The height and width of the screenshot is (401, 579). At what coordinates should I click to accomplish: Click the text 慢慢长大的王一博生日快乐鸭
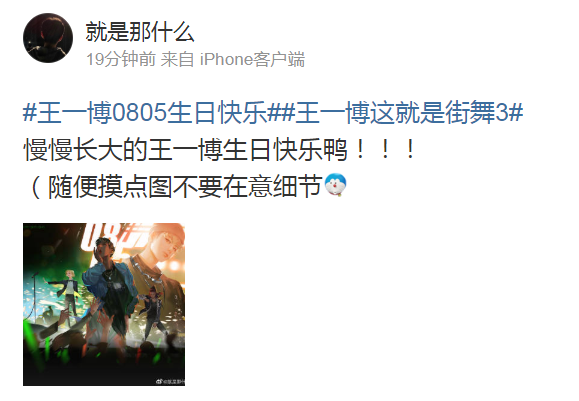coord(186,150)
